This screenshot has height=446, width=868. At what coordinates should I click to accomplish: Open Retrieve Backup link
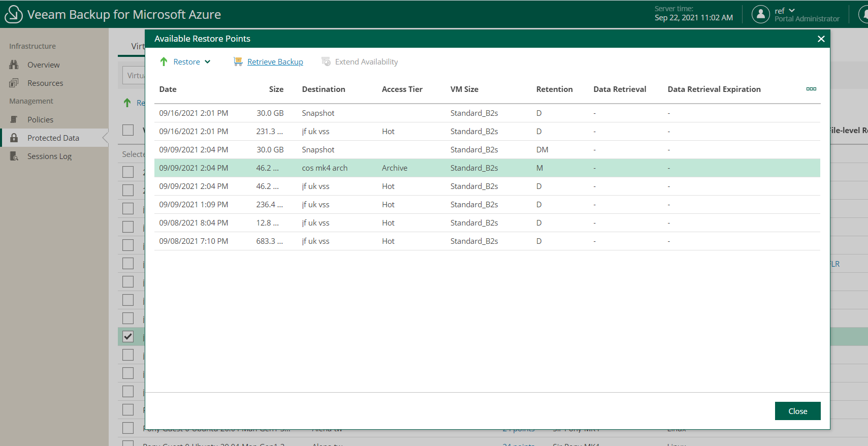pyautogui.click(x=275, y=61)
